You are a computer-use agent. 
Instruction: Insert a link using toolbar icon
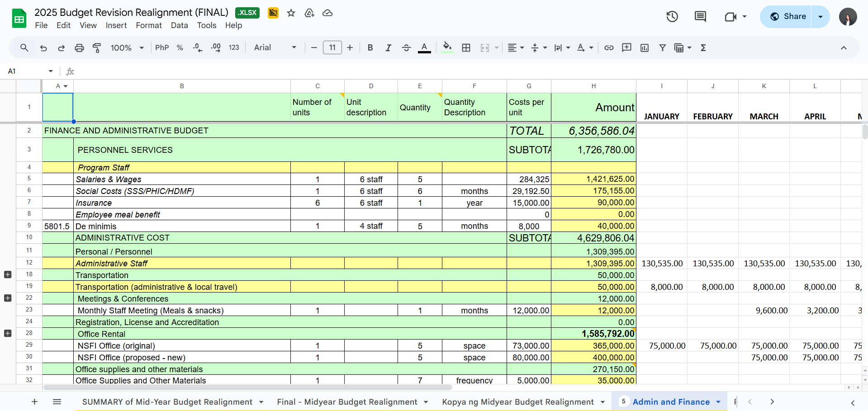609,48
